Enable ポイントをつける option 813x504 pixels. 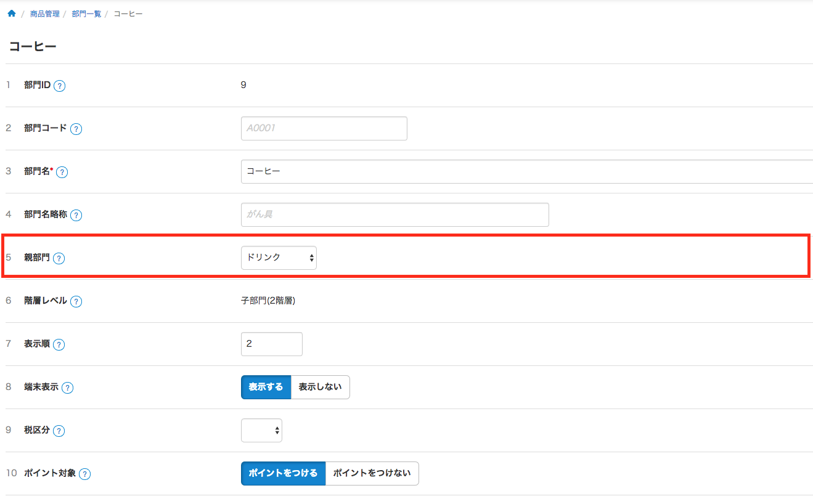pyautogui.click(x=283, y=473)
